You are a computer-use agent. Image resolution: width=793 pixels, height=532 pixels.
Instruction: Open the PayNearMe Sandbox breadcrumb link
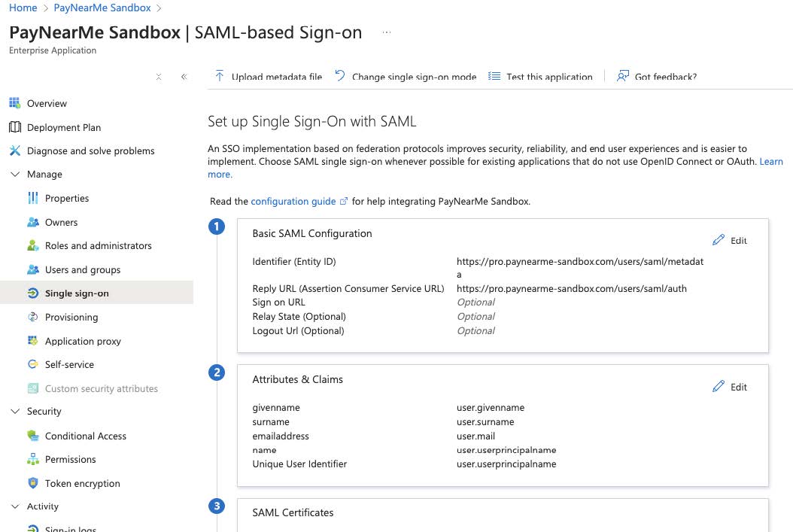102,8
